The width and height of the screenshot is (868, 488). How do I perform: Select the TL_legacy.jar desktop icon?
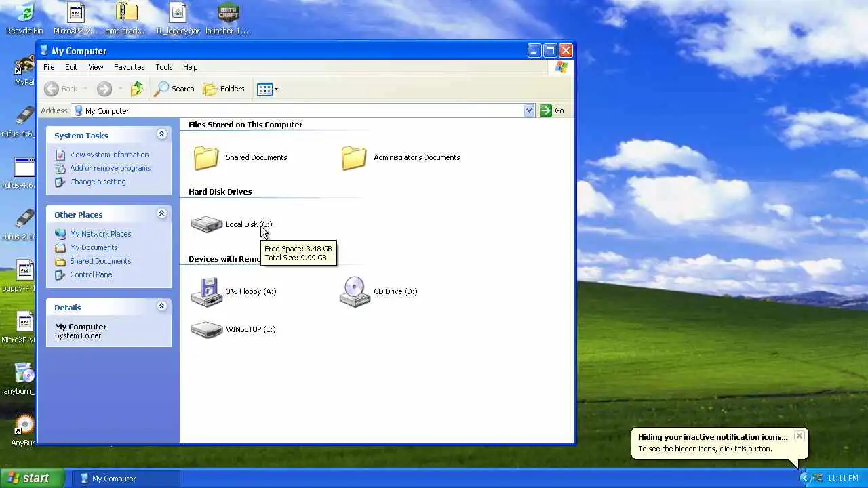(177, 12)
